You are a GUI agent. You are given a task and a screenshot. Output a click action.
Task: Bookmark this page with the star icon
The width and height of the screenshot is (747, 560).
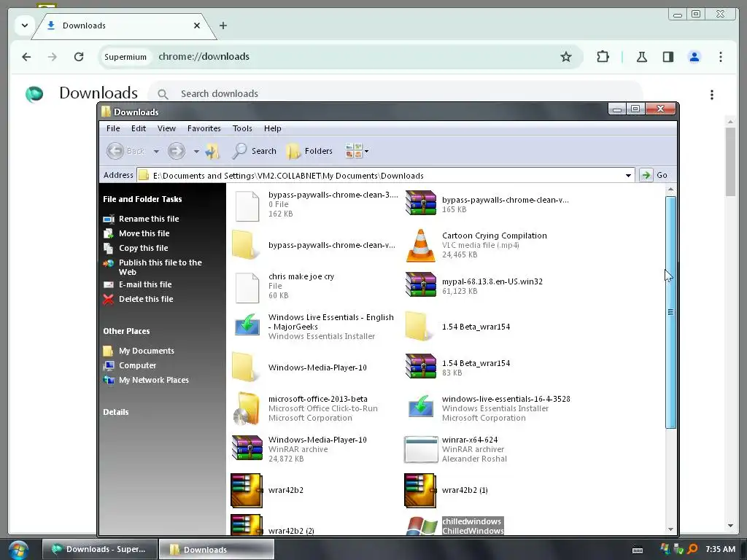tap(566, 57)
